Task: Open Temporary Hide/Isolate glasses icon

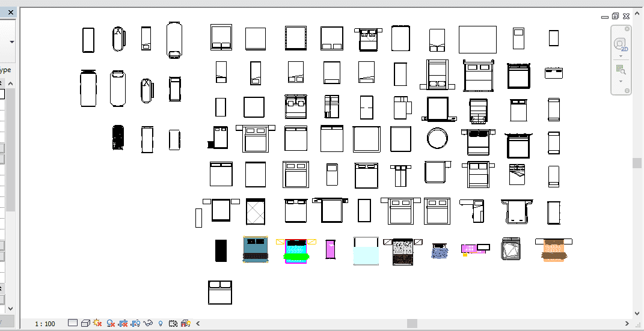Action: click(148, 323)
